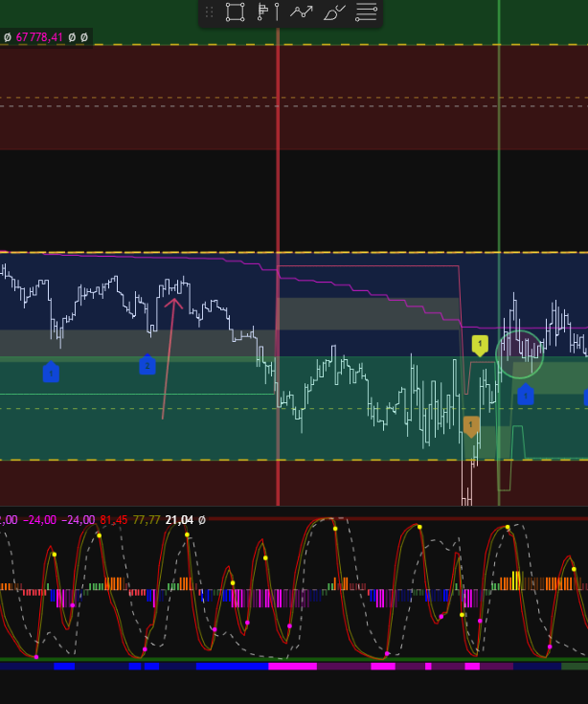Open the volume profile tool
This screenshot has height=704, width=588.
click(268, 12)
